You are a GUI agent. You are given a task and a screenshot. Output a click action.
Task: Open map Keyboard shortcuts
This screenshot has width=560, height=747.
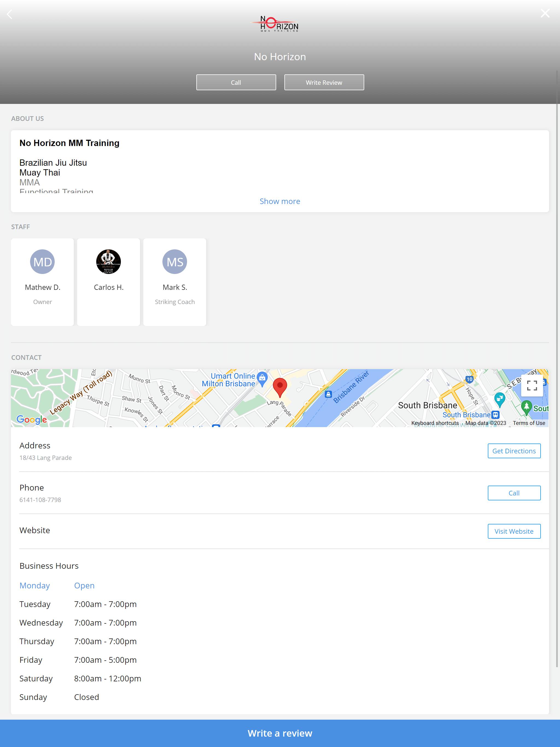pos(435,423)
